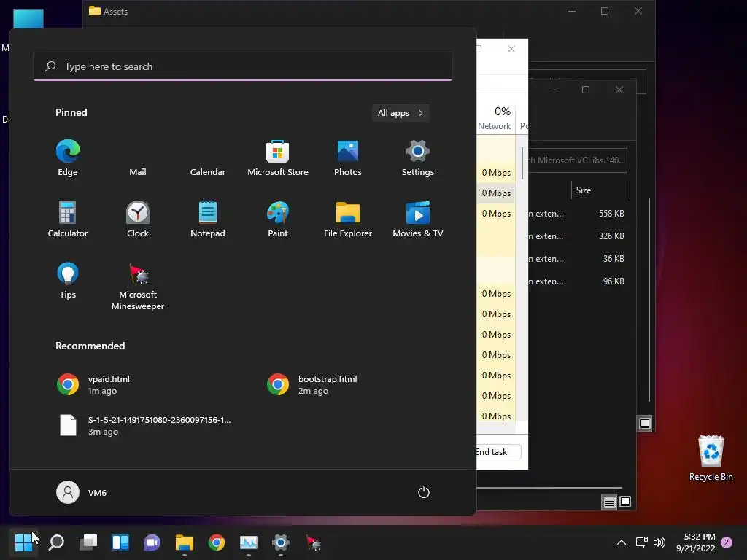The width and height of the screenshot is (747, 560).
Task: Open the VM6 user account menu
Action: [x=82, y=492]
